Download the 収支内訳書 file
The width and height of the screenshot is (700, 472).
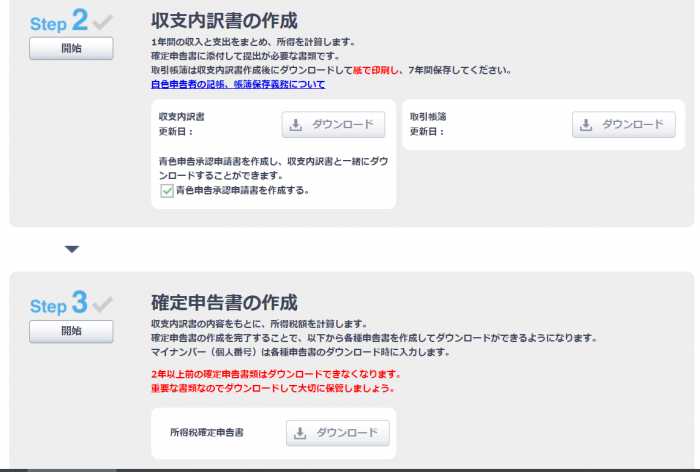point(333,125)
